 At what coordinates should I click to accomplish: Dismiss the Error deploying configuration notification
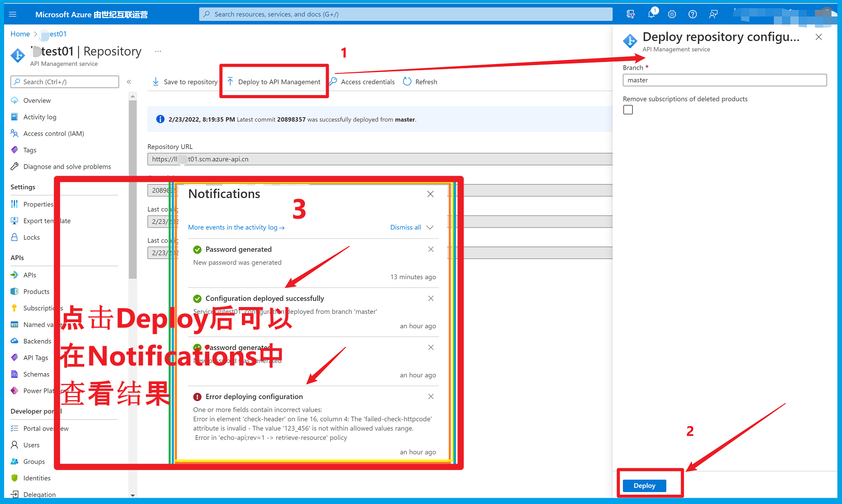pos(431,396)
